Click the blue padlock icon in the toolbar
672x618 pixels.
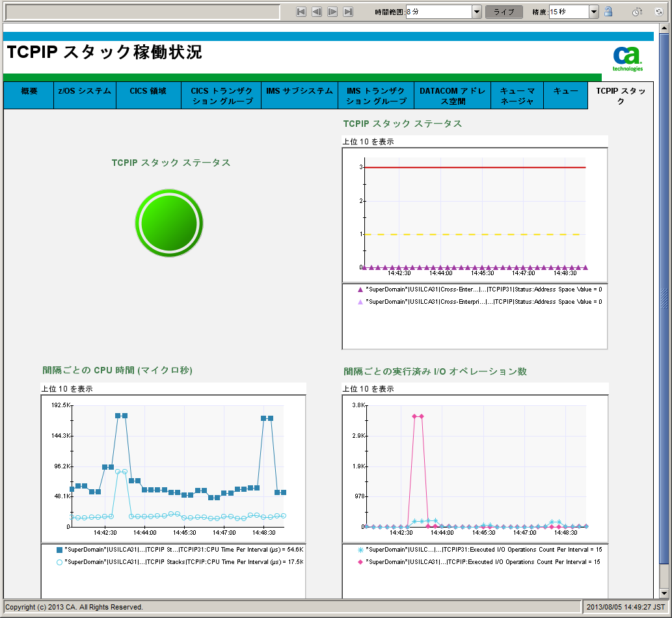(609, 11)
